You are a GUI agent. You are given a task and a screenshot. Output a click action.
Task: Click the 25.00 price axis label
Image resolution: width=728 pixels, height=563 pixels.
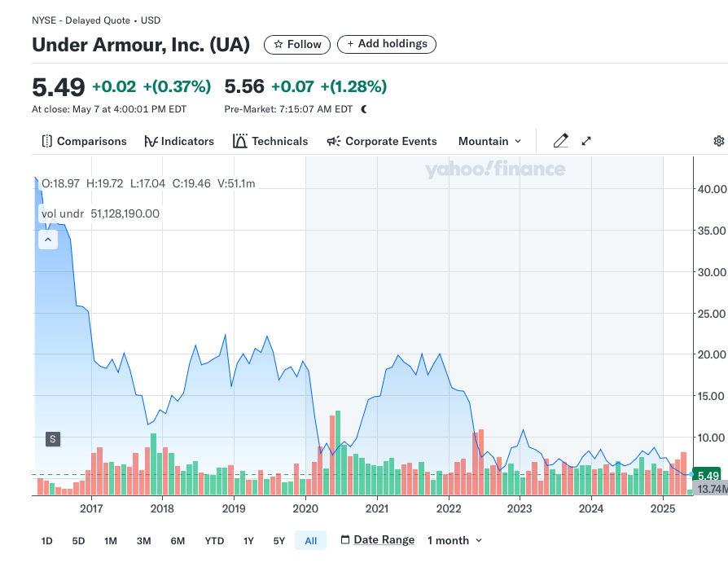[x=713, y=314]
